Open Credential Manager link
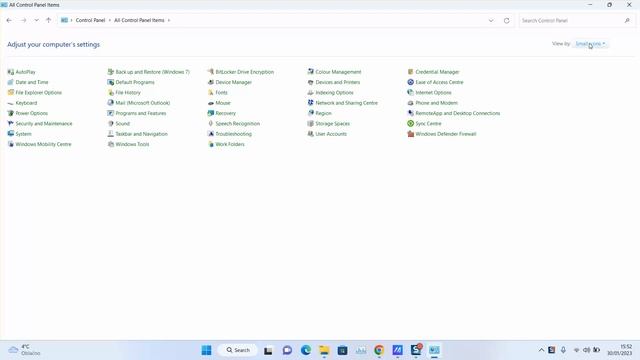This screenshot has height=360, width=640. coord(437,72)
